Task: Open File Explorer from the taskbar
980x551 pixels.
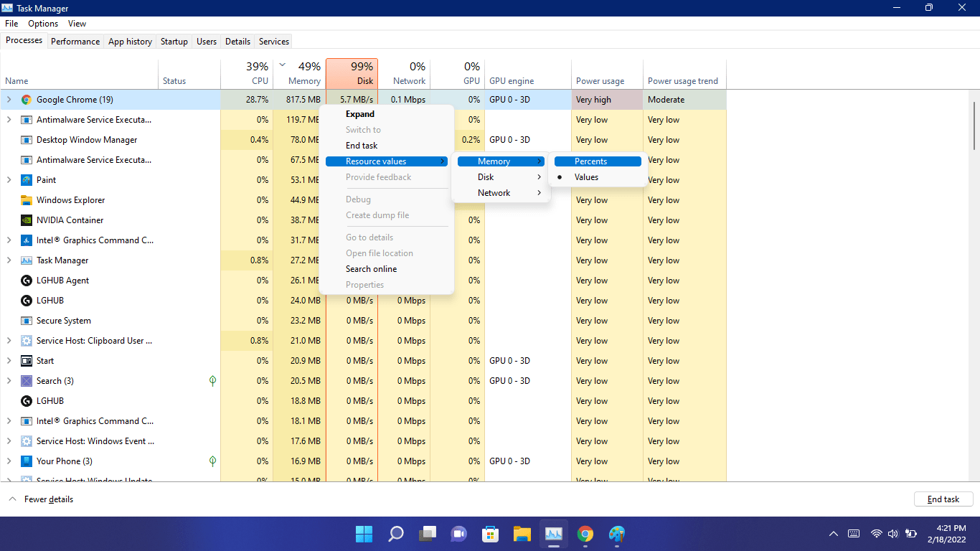Action: click(522, 534)
